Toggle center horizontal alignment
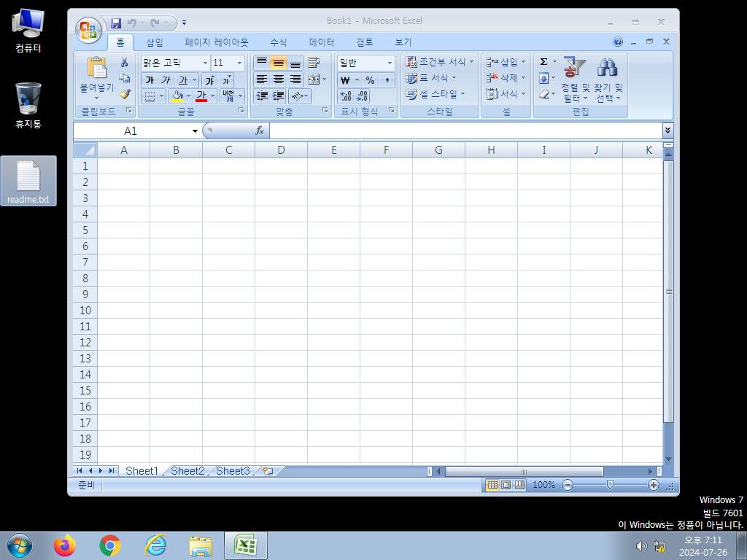This screenshot has width=747, height=560. coord(278,79)
